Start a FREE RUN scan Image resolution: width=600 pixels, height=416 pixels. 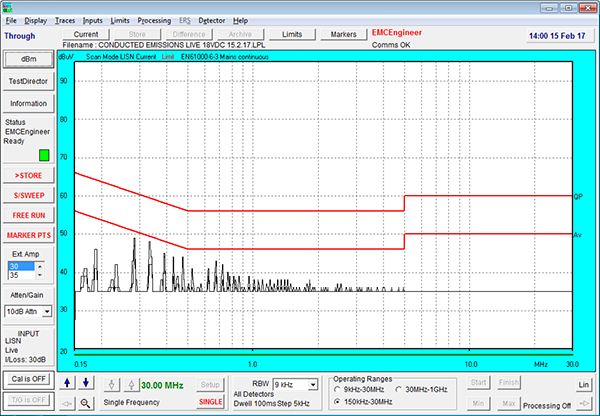(29, 215)
